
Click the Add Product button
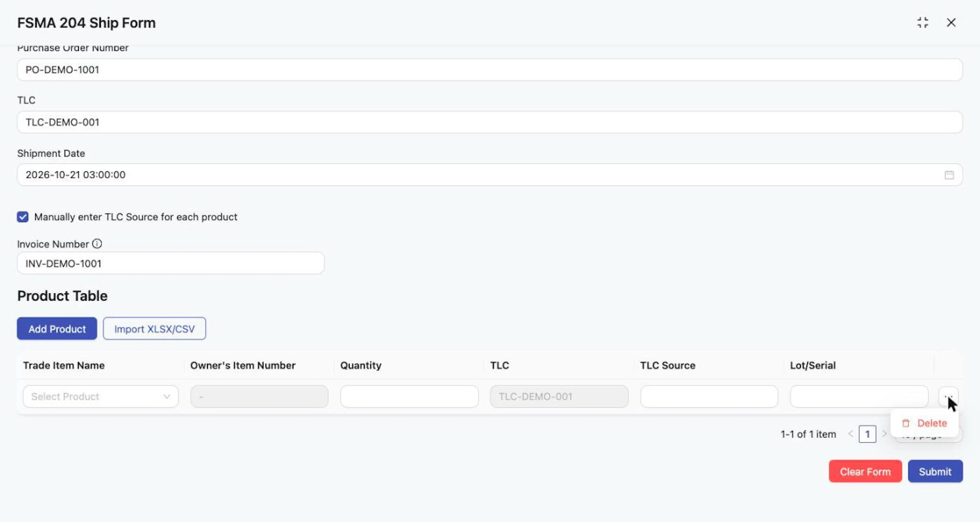[57, 329]
